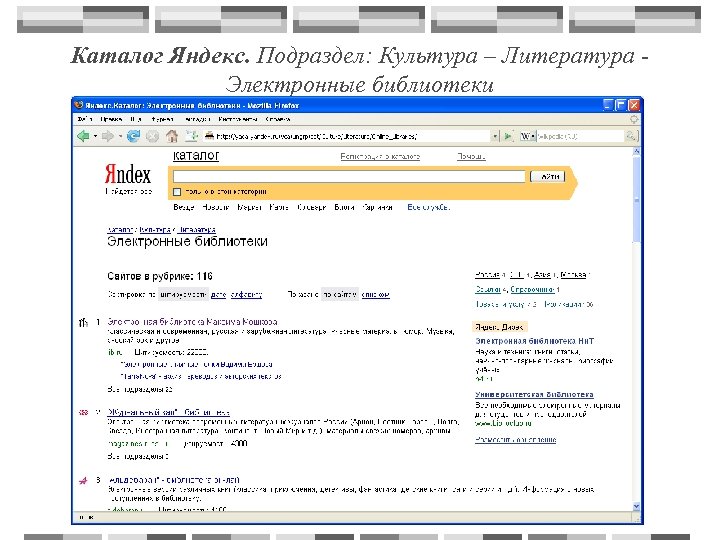The height and width of the screenshot is (540, 720).
Task: Click the new tab icon next to Home
Action: (x=191, y=136)
